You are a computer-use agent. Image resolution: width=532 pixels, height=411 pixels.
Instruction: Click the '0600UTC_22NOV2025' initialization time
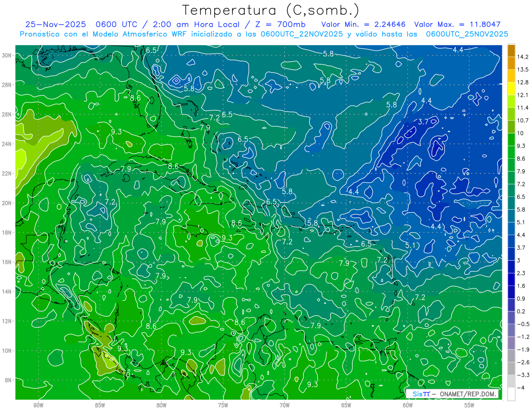(x=302, y=34)
